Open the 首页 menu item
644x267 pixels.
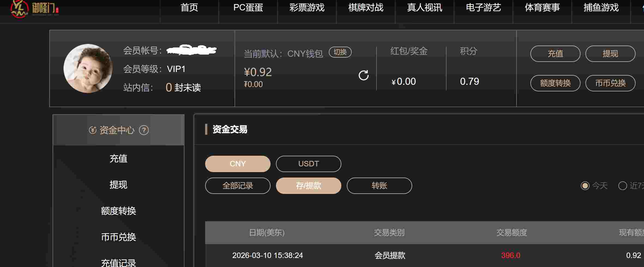(189, 8)
